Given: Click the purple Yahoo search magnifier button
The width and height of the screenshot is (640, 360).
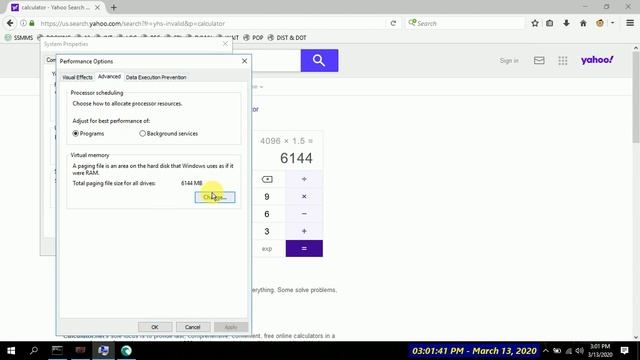Looking at the screenshot, I should pyautogui.click(x=319, y=60).
